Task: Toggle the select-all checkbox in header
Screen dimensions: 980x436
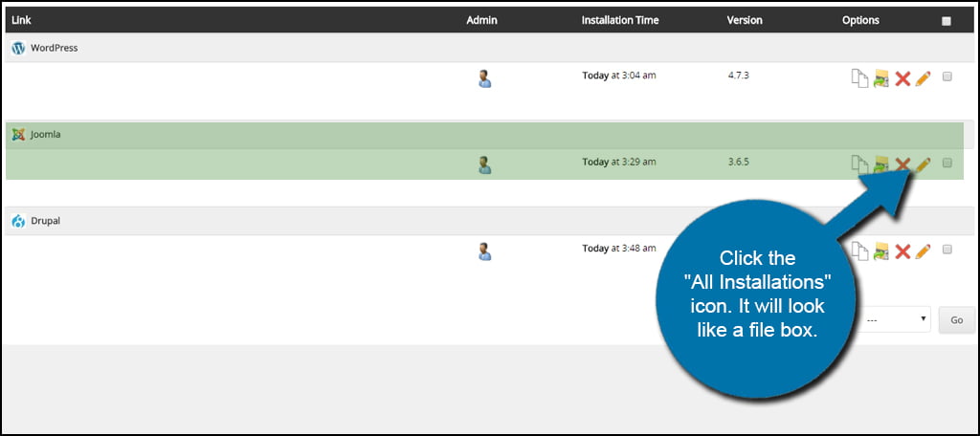Action: point(947,21)
